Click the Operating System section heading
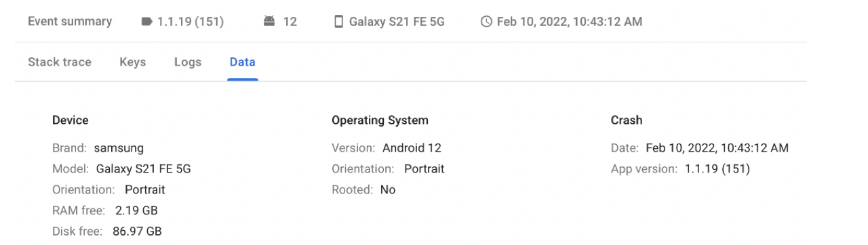 pyautogui.click(x=380, y=120)
